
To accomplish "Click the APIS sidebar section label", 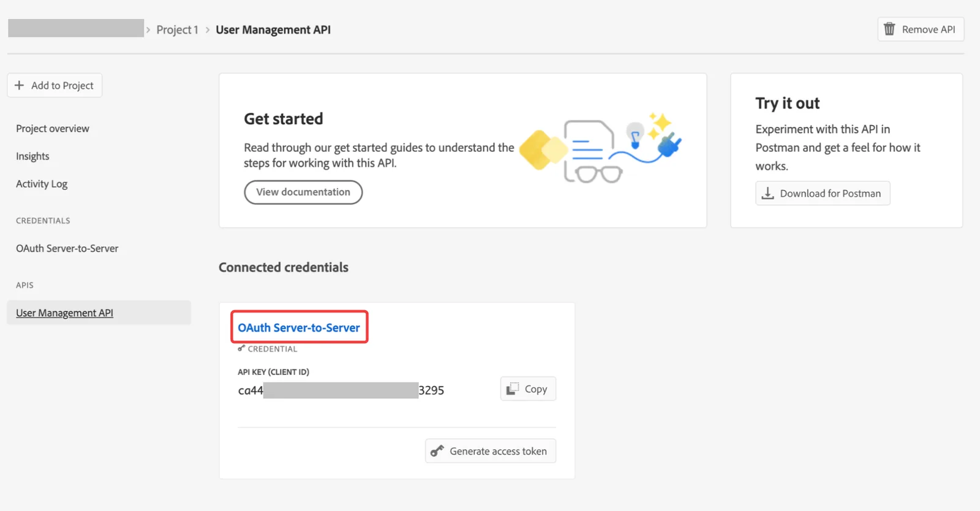I will [x=24, y=285].
